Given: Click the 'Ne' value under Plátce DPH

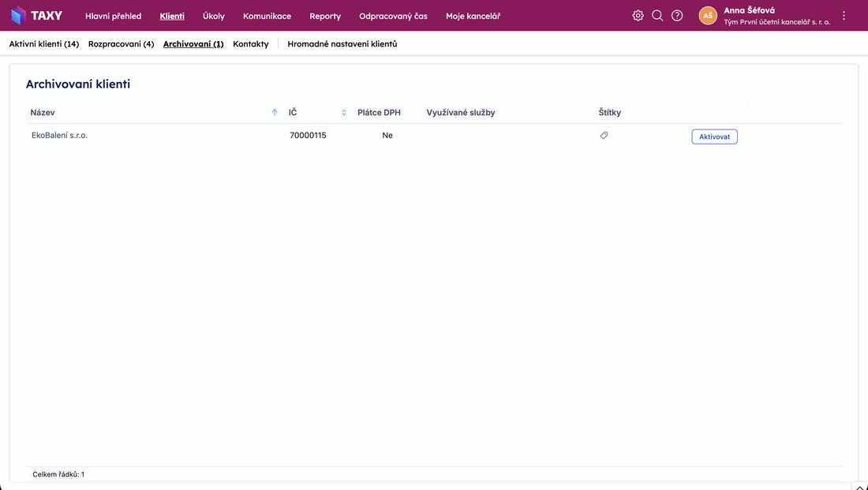Looking at the screenshot, I should [387, 136].
